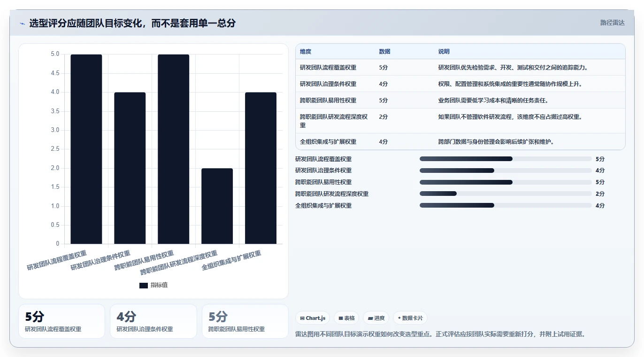The width and height of the screenshot is (644, 357).
Task: Click the 跨职能团队易用性权重 progress bar
Action: pyautogui.click(x=506, y=182)
